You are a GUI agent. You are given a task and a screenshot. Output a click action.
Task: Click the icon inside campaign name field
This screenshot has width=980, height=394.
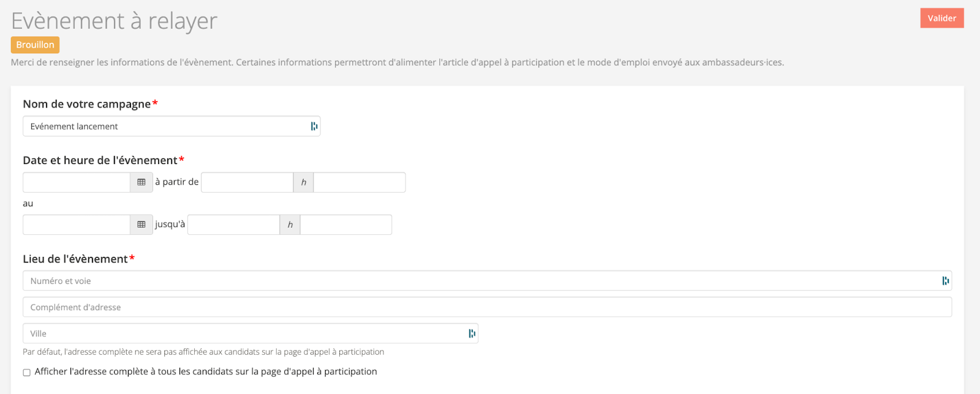pos(314,126)
